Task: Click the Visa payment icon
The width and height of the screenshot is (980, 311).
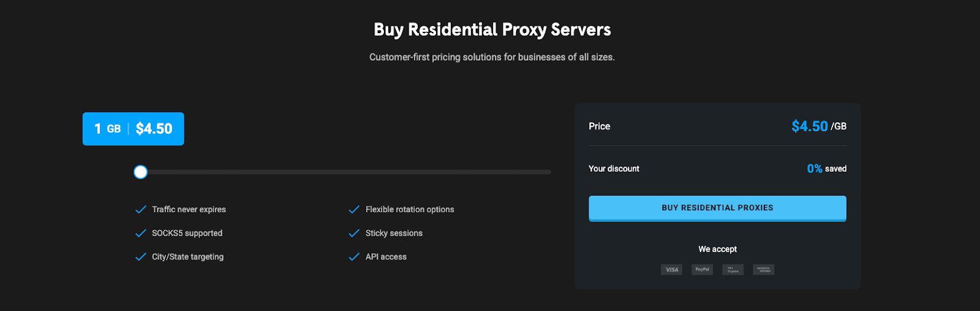Action: pos(671,269)
